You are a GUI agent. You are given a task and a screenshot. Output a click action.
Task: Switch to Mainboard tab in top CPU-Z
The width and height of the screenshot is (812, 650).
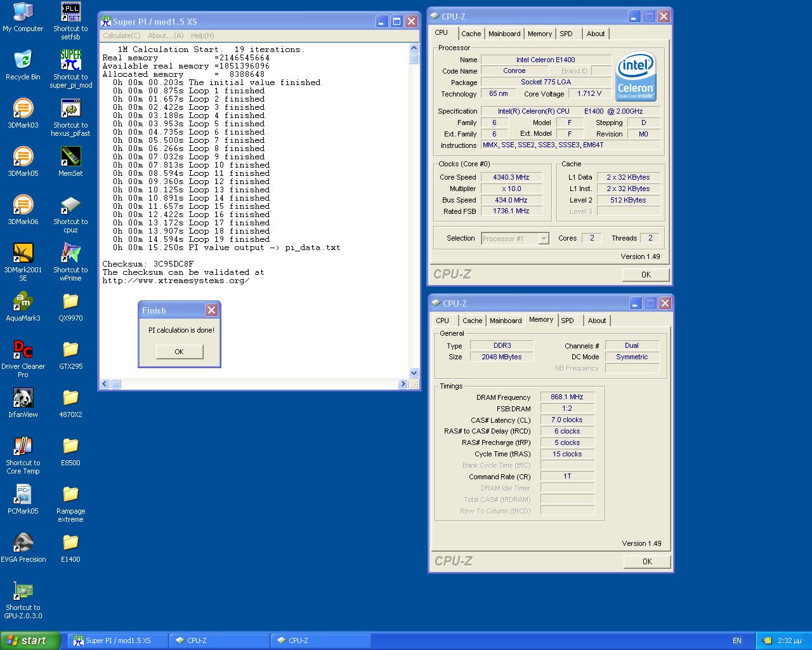(x=504, y=34)
